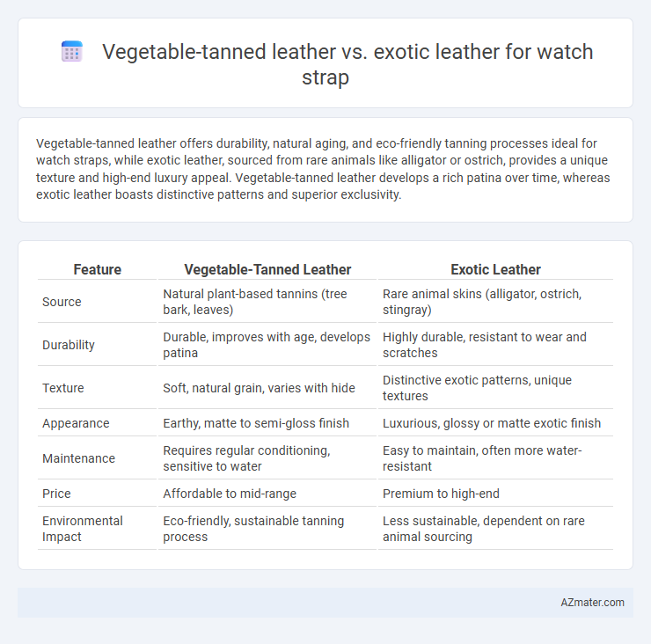This screenshot has width=651, height=644.
Task: Click 'Rare animal skins' source cell
Action: pos(482,302)
